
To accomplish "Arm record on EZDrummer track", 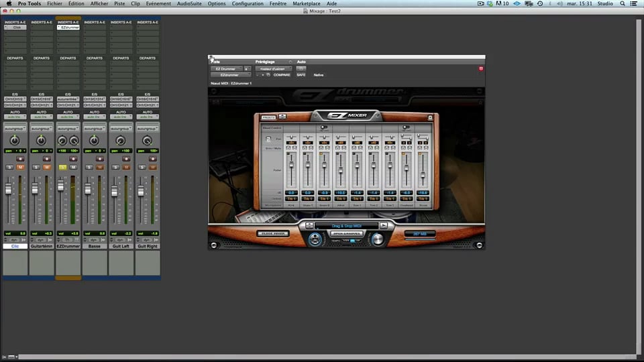I will (x=73, y=158).
